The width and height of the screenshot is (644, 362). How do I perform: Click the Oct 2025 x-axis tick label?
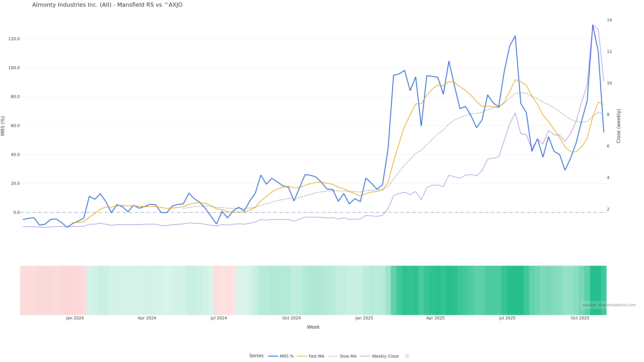click(x=580, y=318)
